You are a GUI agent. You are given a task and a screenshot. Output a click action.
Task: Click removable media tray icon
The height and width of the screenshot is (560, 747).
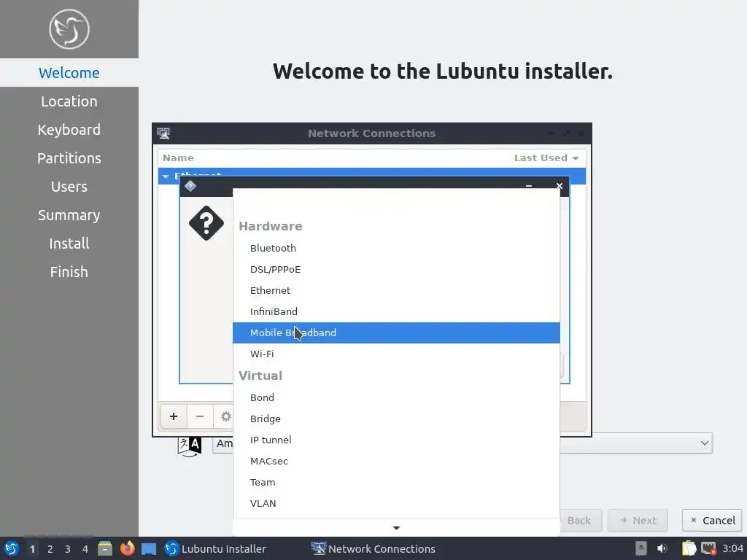point(641,548)
